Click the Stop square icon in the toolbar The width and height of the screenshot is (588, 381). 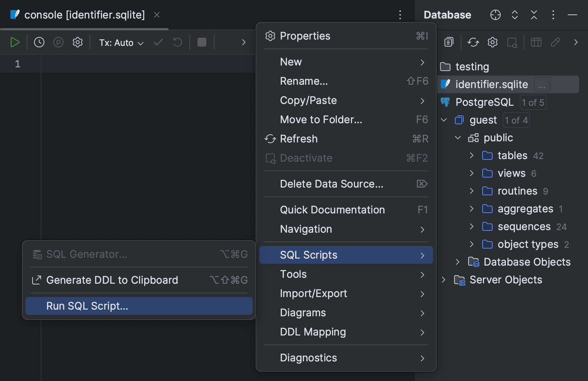202,43
